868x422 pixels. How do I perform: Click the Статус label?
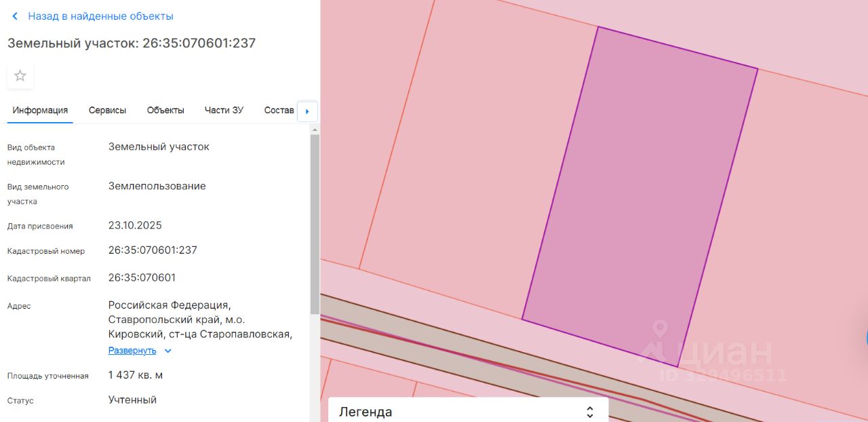20,401
